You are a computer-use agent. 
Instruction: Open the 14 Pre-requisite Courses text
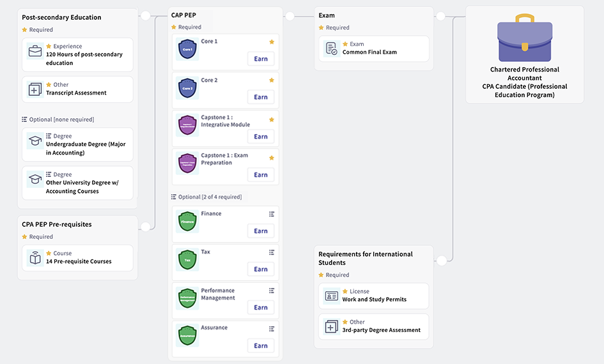coord(79,261)
